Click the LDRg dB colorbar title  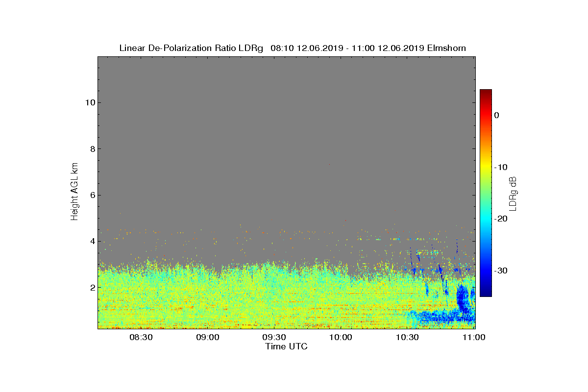(514, 193)
